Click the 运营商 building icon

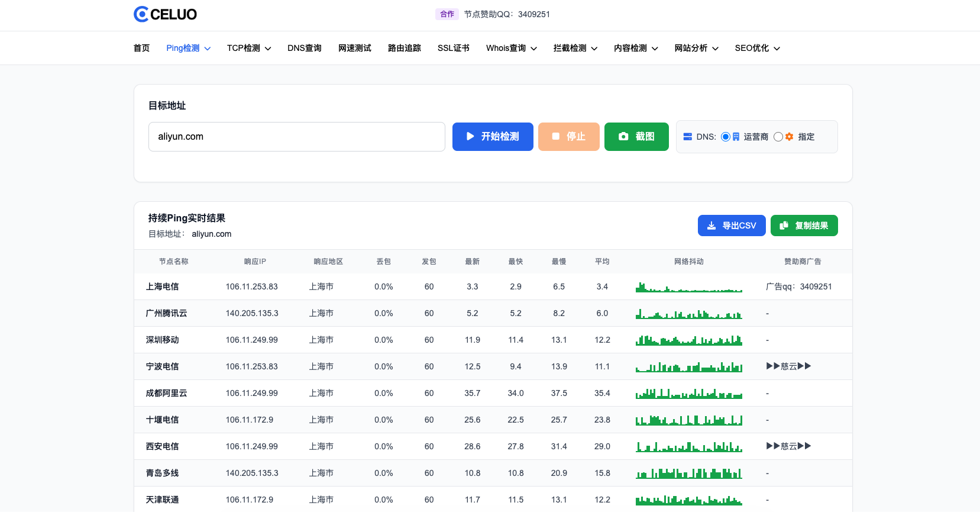pyautogui.click(x=736, y=137)
